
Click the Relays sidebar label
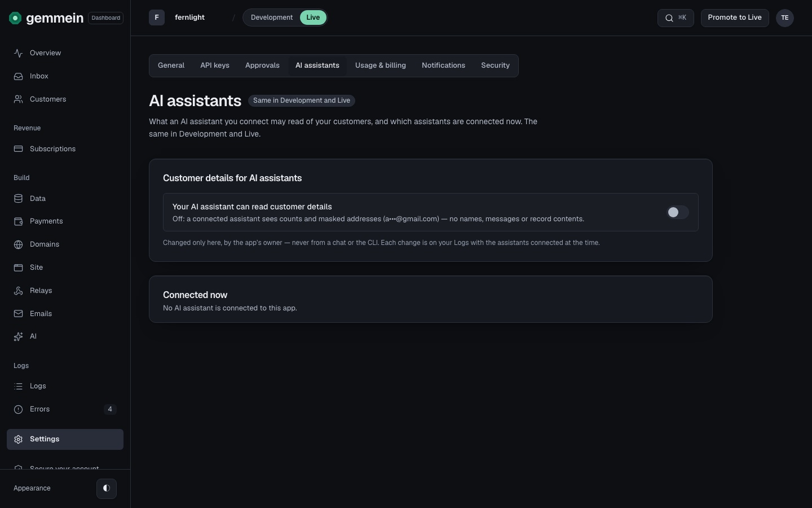click(41, 291)
